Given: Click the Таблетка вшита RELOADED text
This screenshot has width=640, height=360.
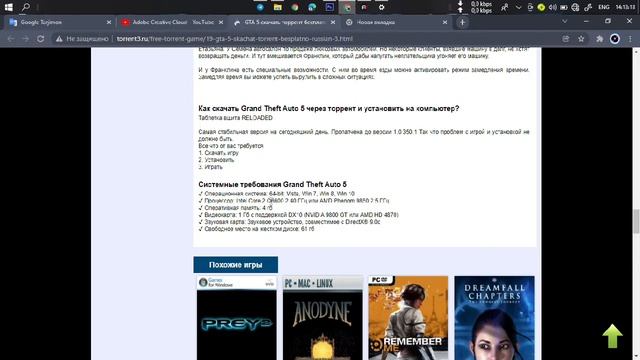Looking at the screenshot, I should click(x=236, y=118).
